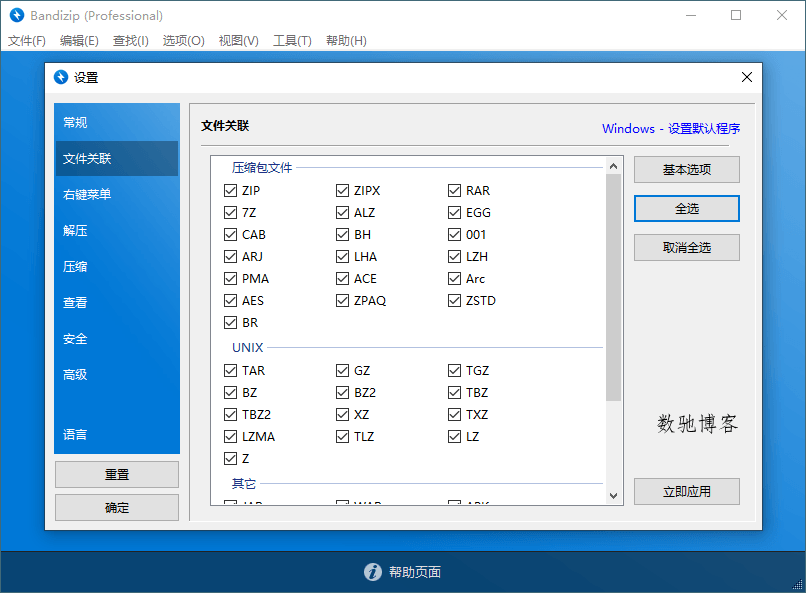Open the 语言 settings tab
This screenshot has height=593, width=806.
pyautogui.click(x=117, y=435)
